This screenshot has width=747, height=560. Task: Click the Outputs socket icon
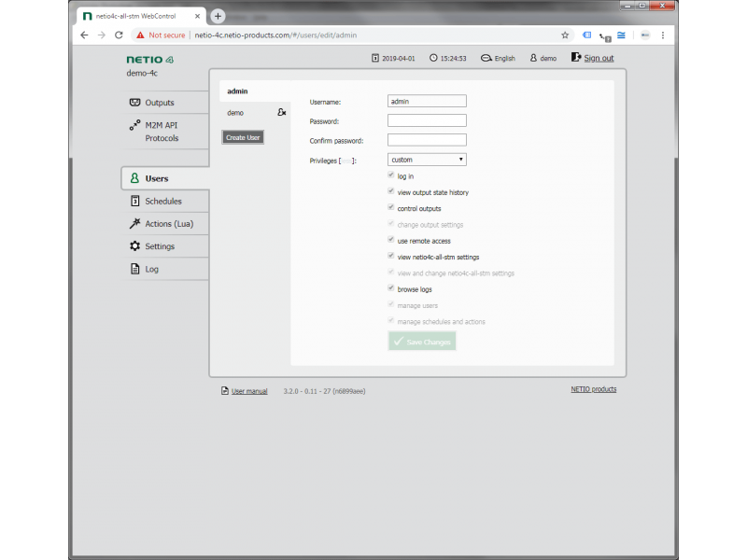tap(134, 103)
